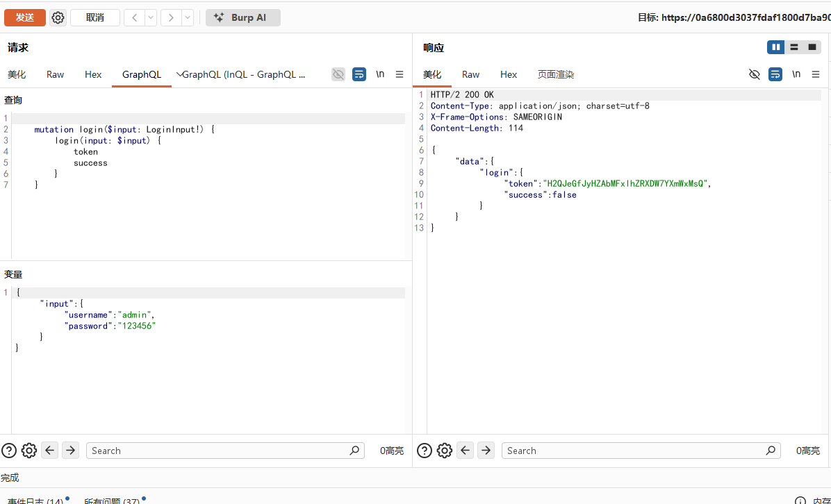
Task: Select side-by-side layout view icon
Action: pos(776,47)
